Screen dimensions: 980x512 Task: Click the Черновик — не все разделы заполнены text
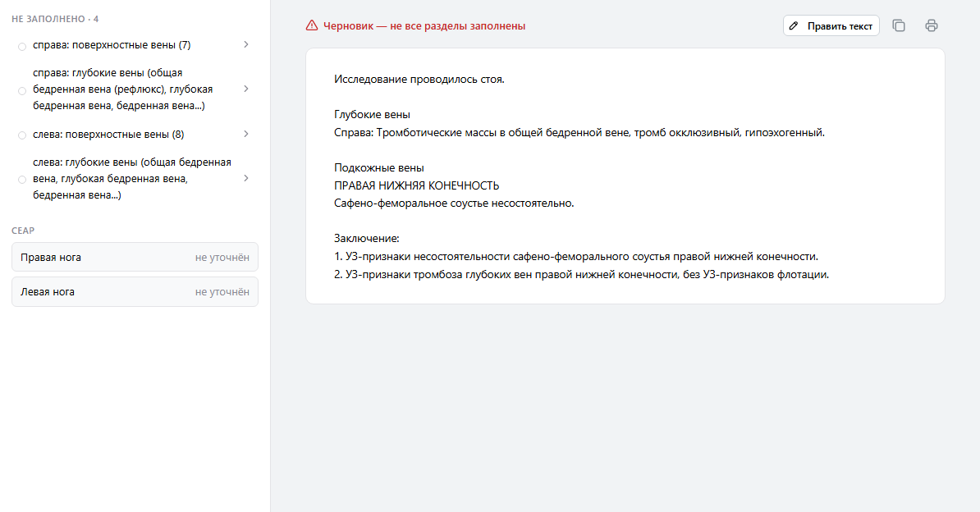tap(424, 26)
